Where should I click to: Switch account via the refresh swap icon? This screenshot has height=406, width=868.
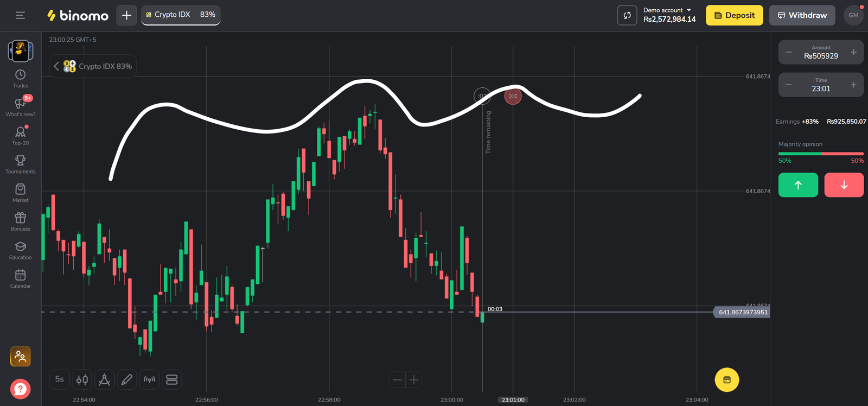coord(627,15)
